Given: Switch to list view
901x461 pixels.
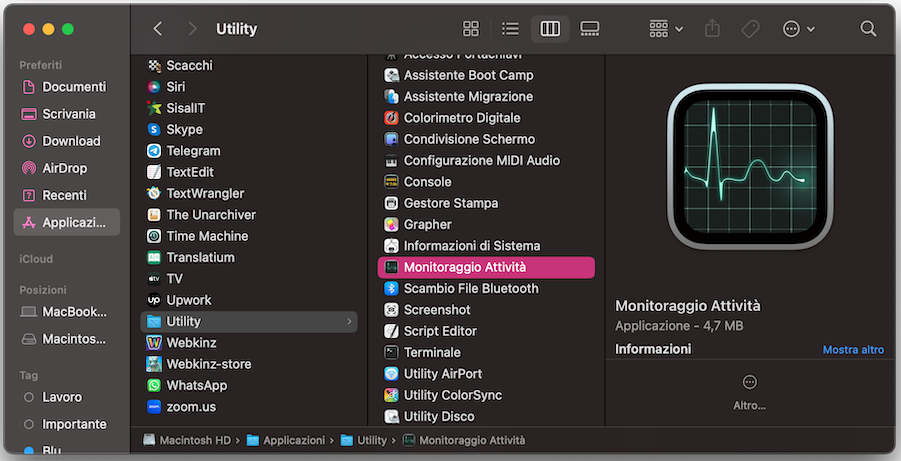Looking at the screenshot, I should (510, 29).
